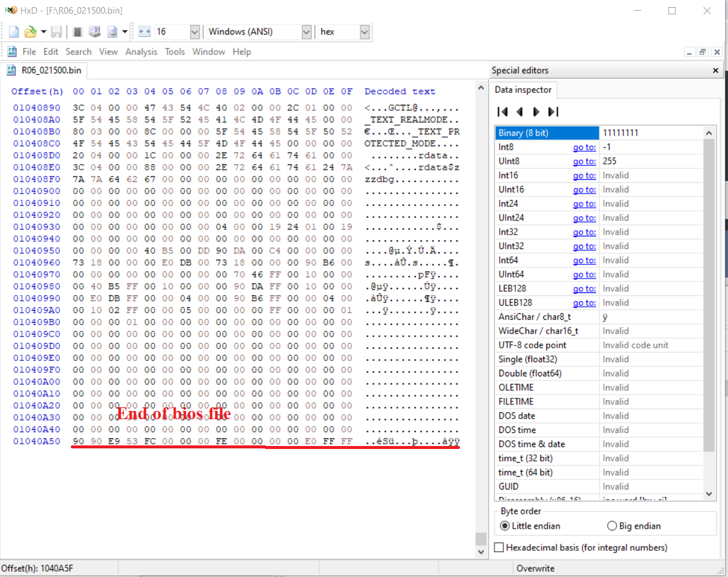Click the Open RAM memory chip icon
The width and height of the screenshot is (728, 577).
click(x=77, y=32)
